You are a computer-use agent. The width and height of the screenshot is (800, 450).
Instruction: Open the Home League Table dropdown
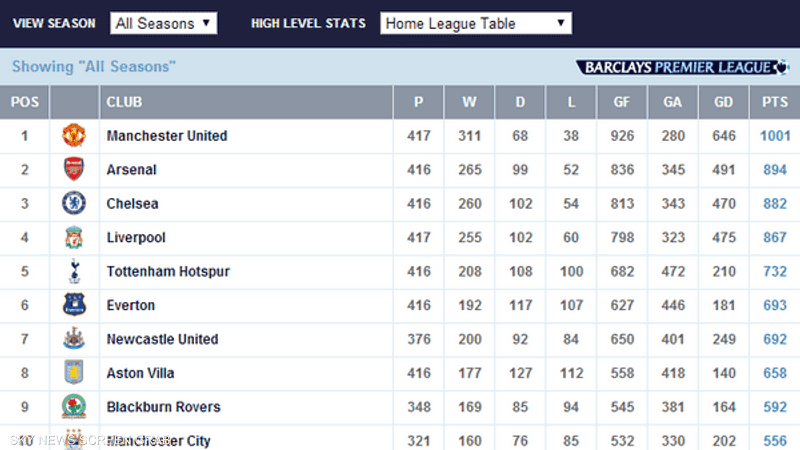pyautogui.click(x=476, y=23)
